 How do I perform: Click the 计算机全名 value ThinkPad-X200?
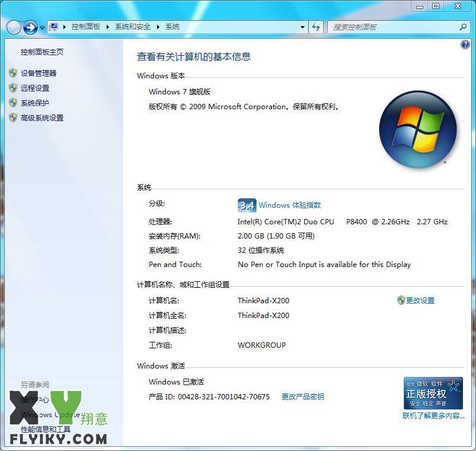point(264,316)
